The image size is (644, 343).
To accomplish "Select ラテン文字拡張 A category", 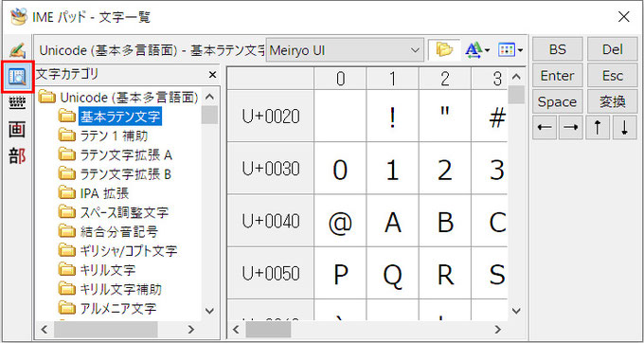I will tap(126, 155).
